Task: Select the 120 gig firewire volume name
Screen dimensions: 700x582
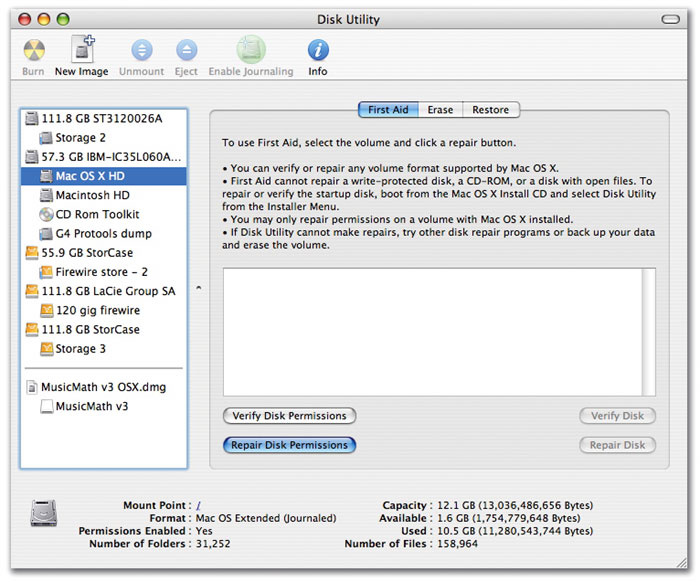Action: click(x=98, y=310)
